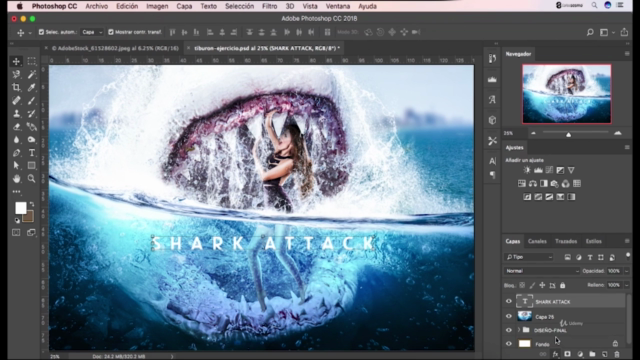Open the Tipo layer filter dropdown
Viewport: 640px width, 360px height.
[x=529, y=257]
